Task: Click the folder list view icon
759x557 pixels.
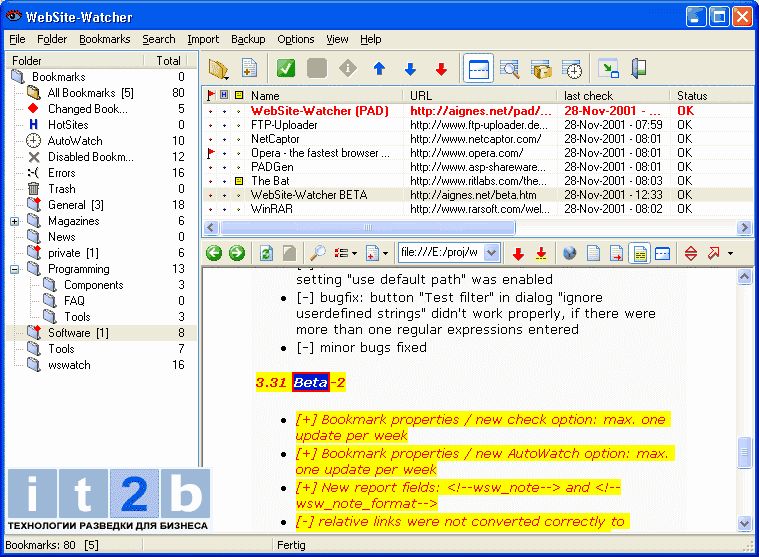Action: [x=541, y=69]
